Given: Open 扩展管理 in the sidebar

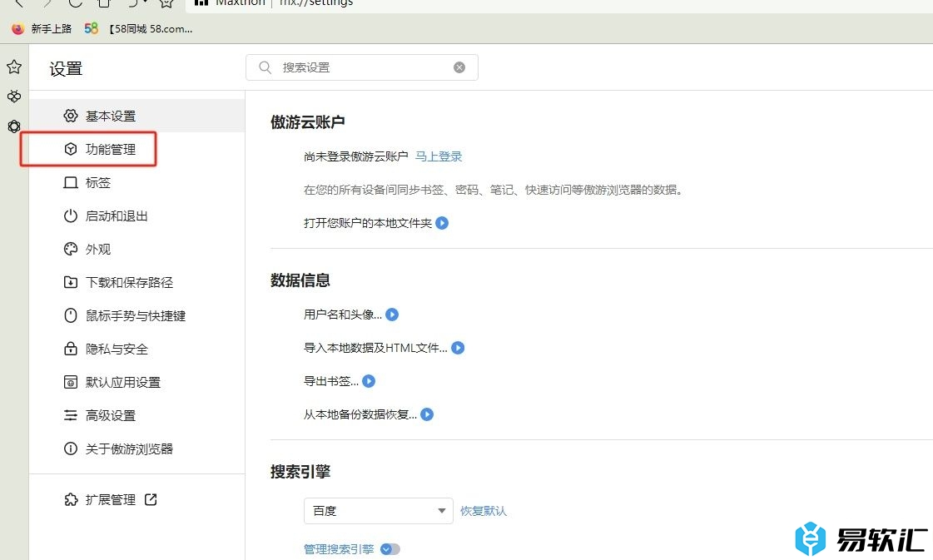Looking at the screenshot, I should tap(110, 499).
